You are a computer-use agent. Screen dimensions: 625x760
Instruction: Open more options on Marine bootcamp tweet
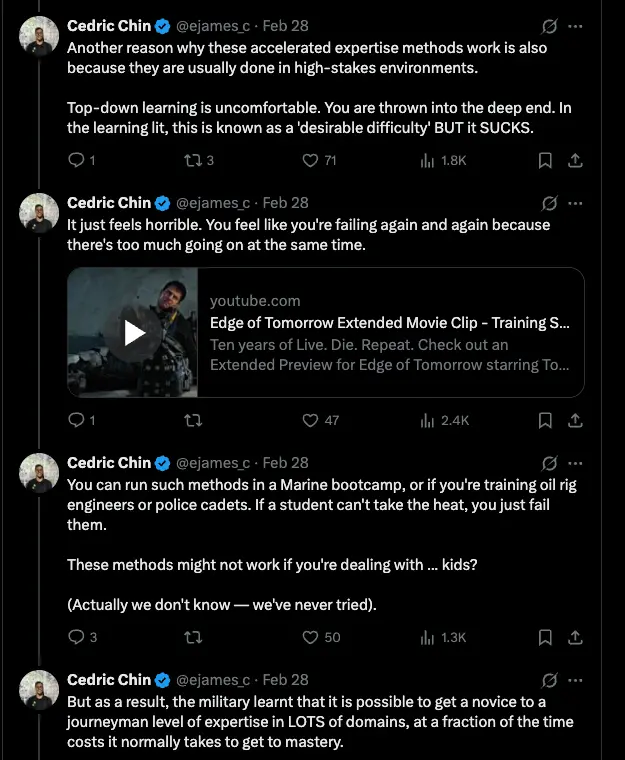(x=575, y=463)
